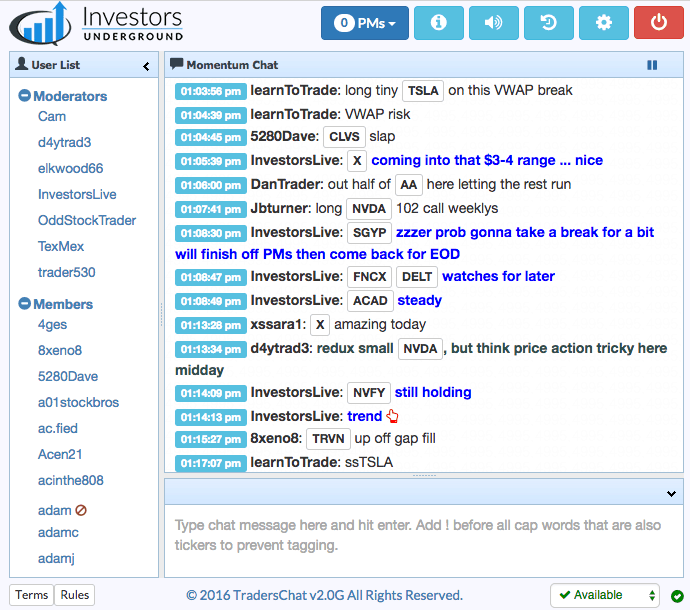Click xssara1 username in chat
690x610 pixels.
tap(278, 325)
